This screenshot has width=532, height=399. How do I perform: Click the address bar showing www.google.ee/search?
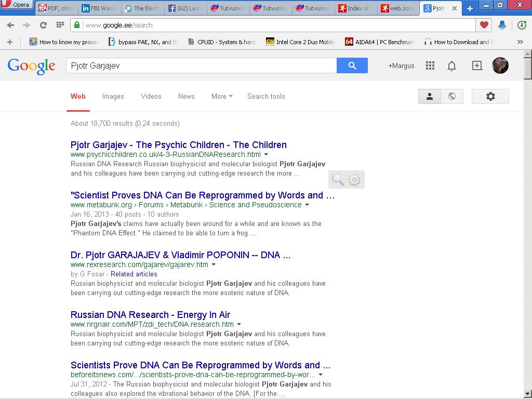(273, 25)
